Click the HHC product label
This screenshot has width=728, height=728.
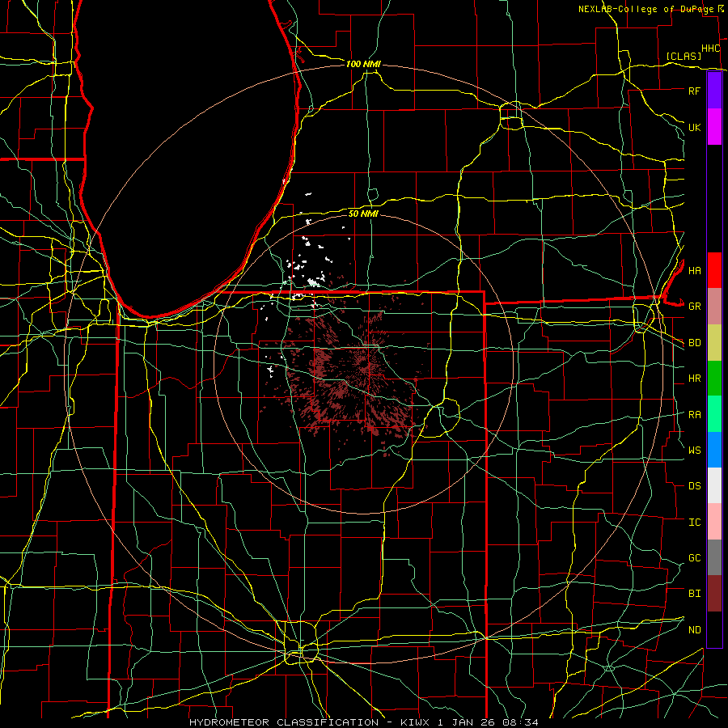tap(711, 49)
